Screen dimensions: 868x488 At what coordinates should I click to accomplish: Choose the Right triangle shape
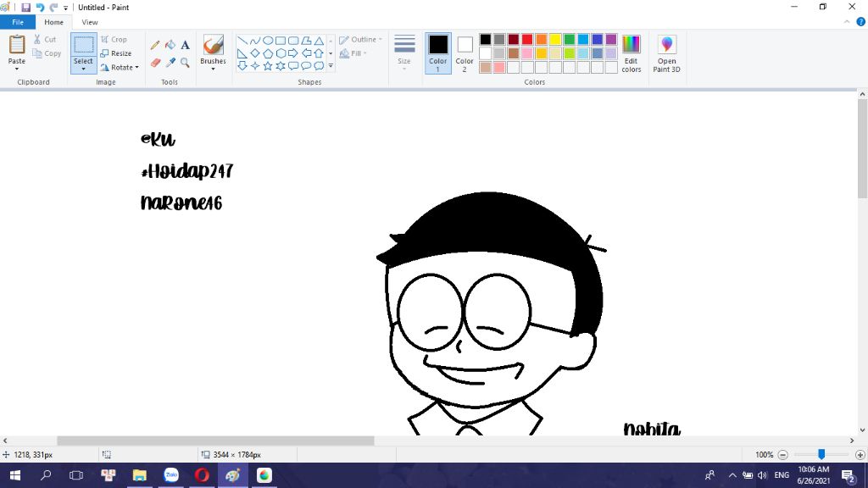[x=242, y=53]
